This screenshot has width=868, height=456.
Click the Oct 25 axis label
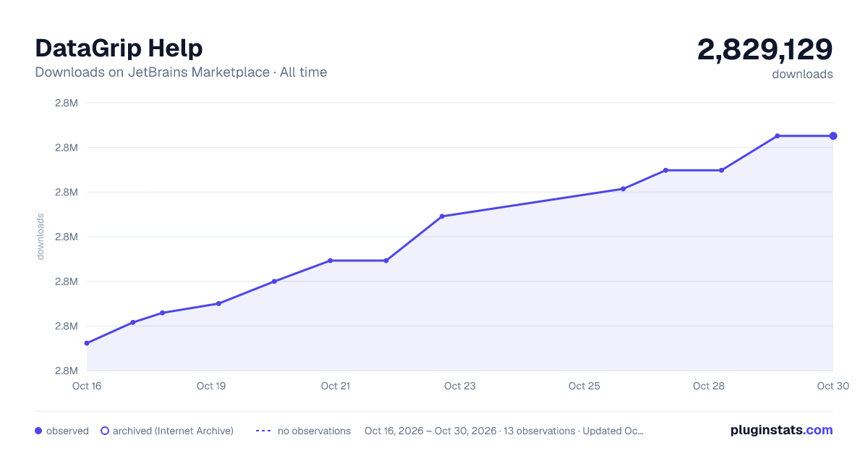tap(584, 386)
